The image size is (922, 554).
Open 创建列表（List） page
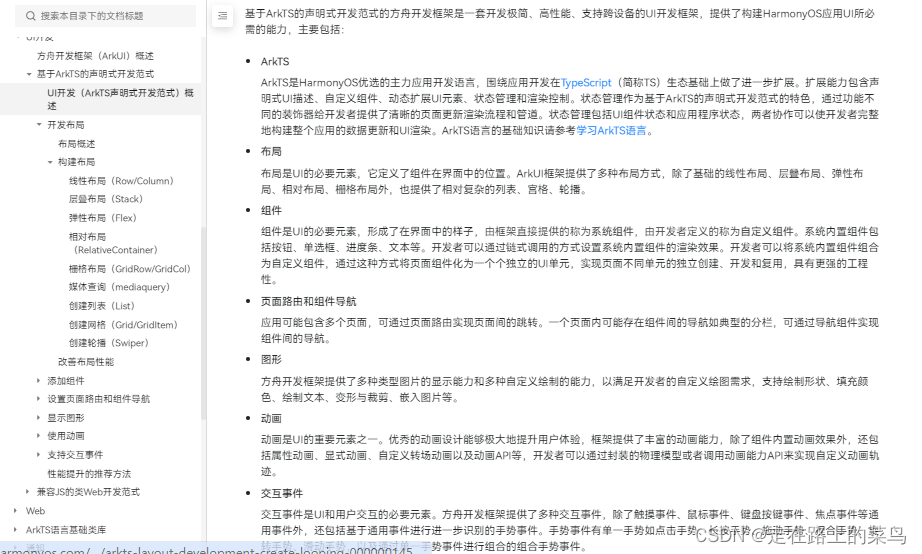point(102,306)
